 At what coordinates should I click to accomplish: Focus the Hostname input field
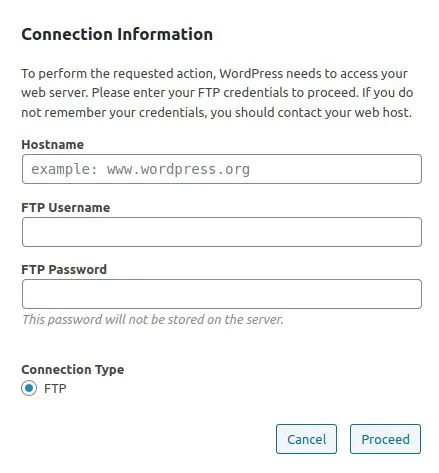(222, 169)
